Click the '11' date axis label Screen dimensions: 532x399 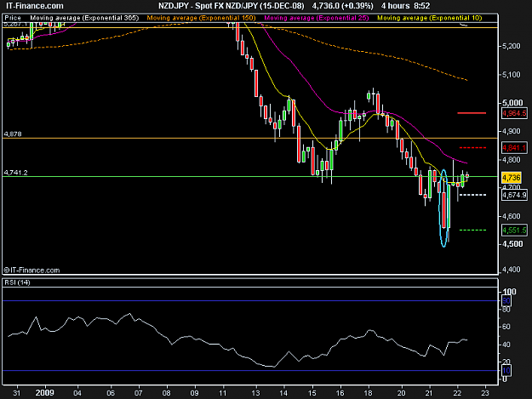click(222, 393)
